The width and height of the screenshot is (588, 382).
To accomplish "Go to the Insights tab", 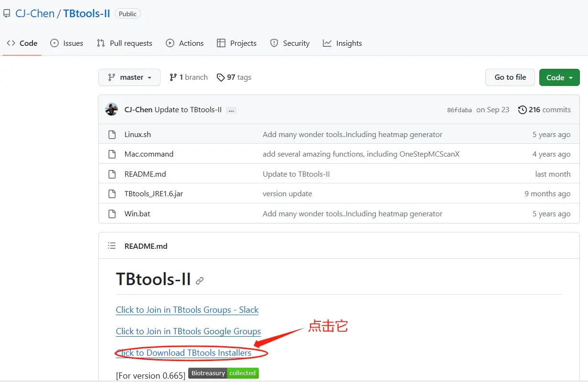I will 342,43.
